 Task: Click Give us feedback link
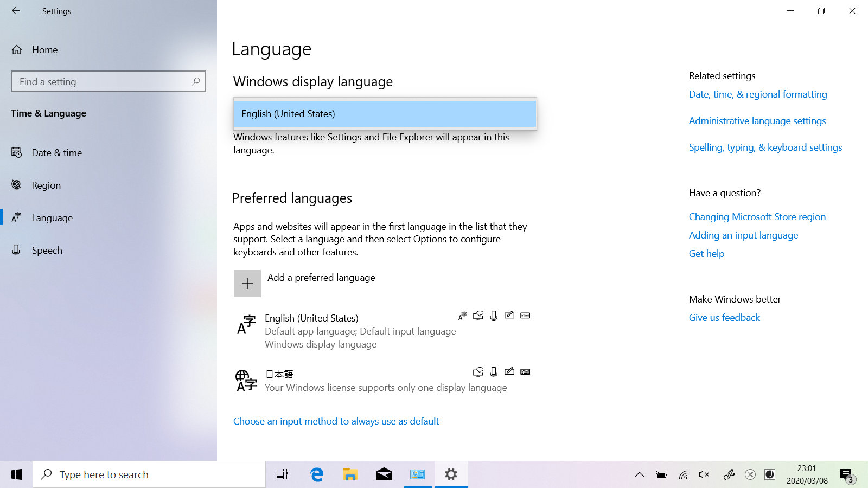[x=724, y=318]
